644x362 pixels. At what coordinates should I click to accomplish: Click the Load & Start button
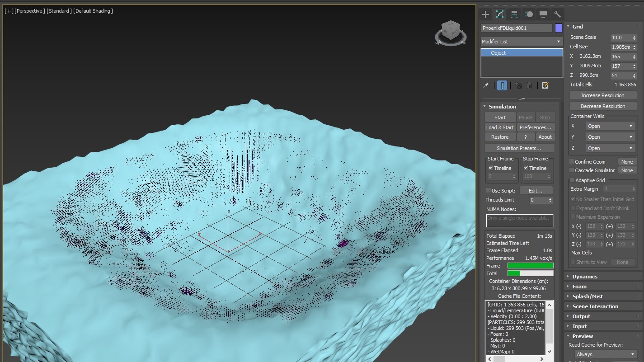point(500,127)
